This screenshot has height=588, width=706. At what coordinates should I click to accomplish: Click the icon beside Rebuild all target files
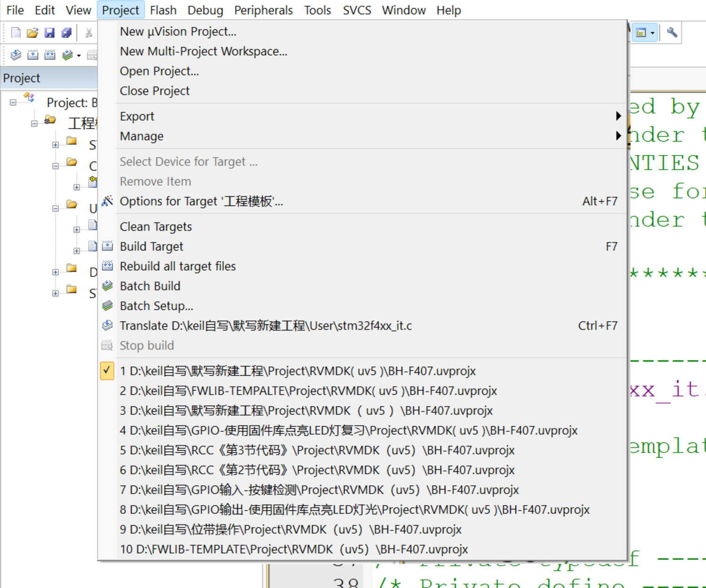coord(108,266)
